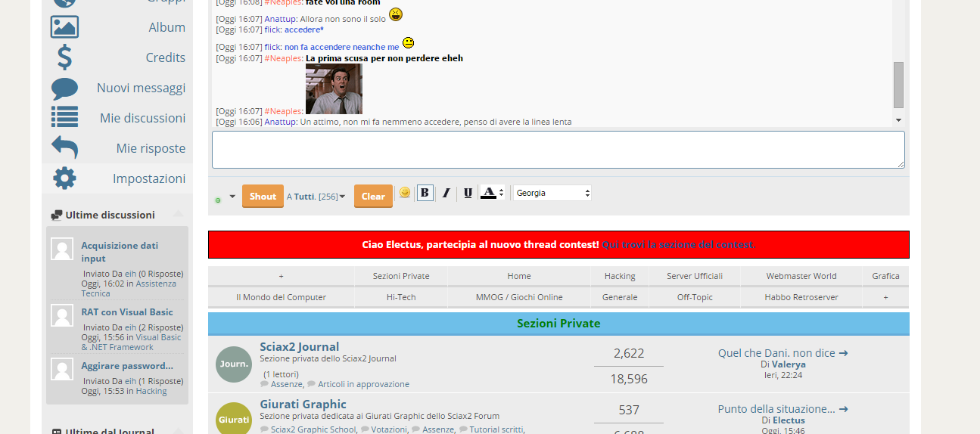This screenshot has width=980, height=434.
Task: Select the 'Il Mondo del Computer' tab
Action: (281, 297)
